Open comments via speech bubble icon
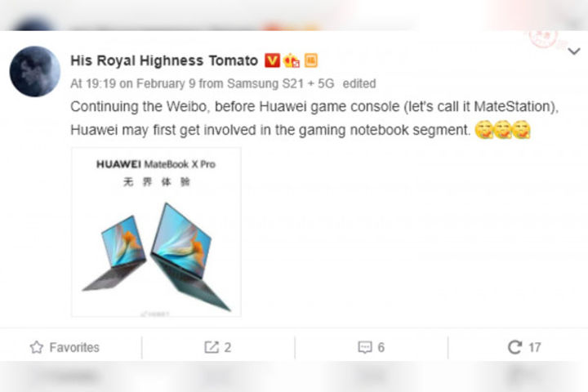 pyautogui.click(x=364, y=347)
